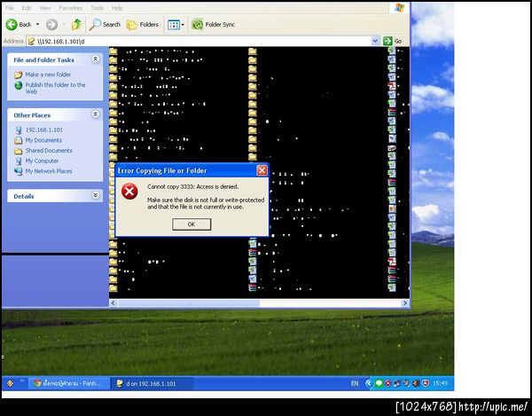
Task: Open My Network Places link
Action: (x=49, y=171)
